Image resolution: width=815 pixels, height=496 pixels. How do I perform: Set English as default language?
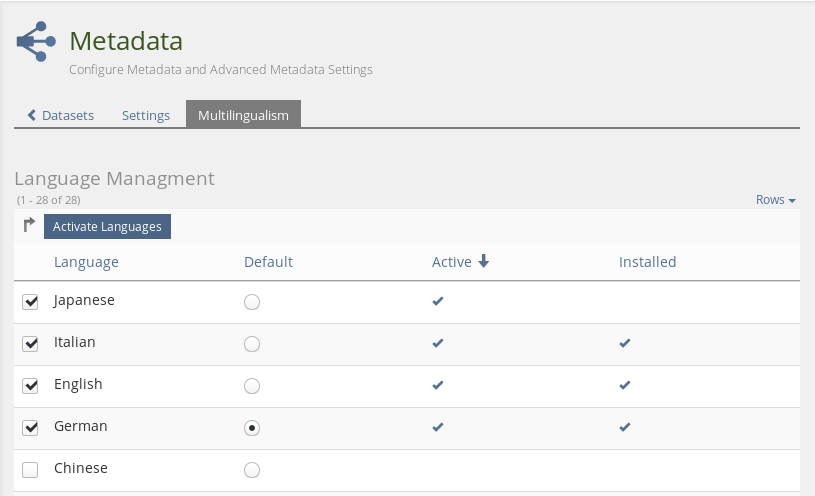pyautogui.click(x=252, y=386)
